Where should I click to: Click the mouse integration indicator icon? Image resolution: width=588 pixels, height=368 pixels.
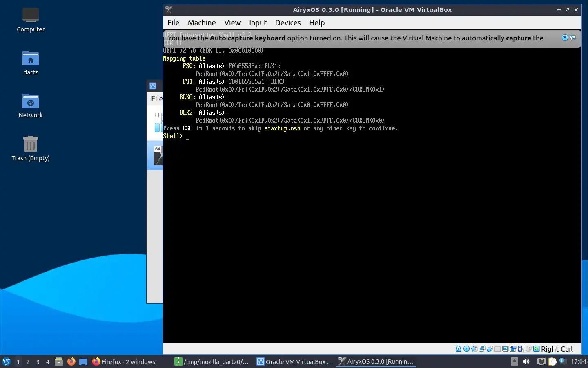[528, 349]
